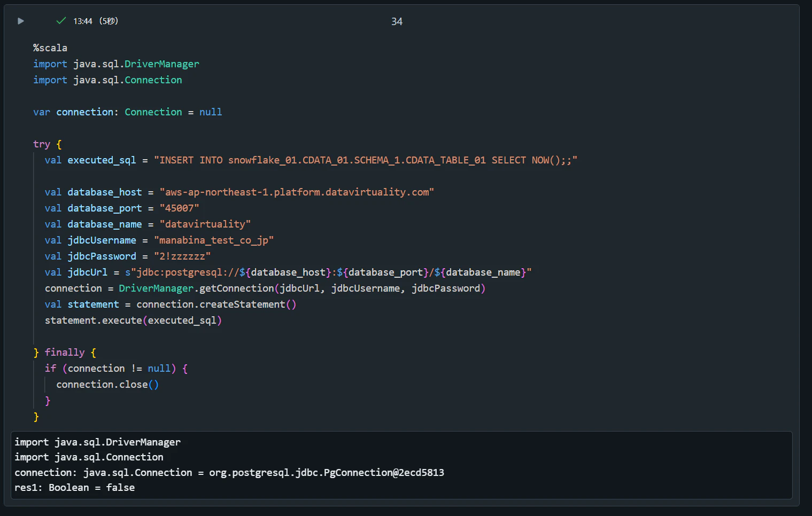Screen dimensions: 812x516
Task: Click the PgConnection@2ecd5813 output line
Action: point(229,473)
